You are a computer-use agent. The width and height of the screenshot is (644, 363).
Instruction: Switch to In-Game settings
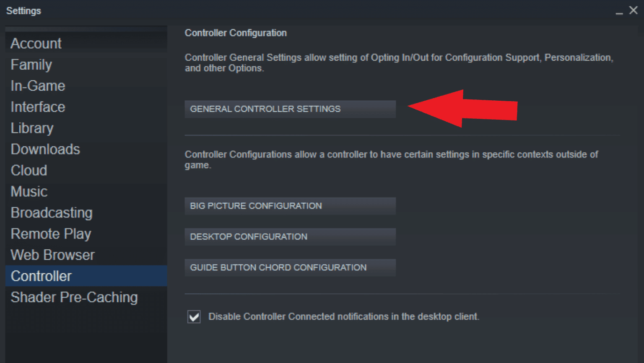pos(38,86)
